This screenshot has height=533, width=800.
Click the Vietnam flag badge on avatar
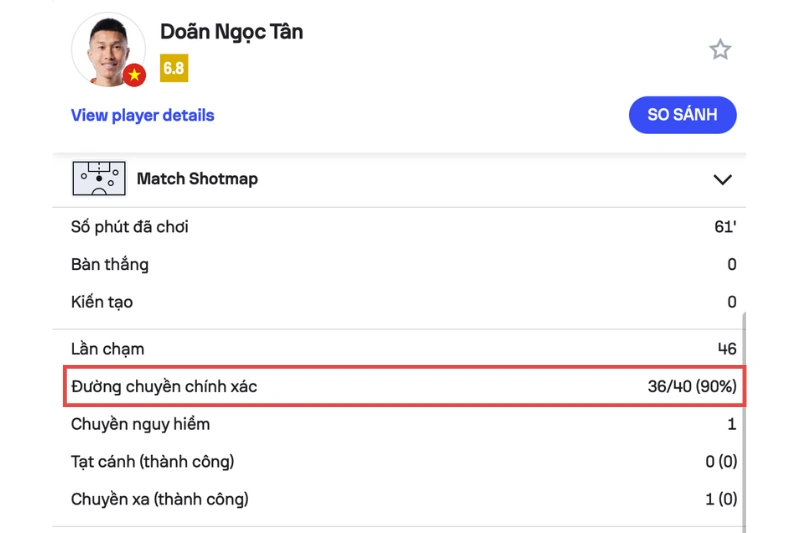pyautogui.click(x=134, y=75)
